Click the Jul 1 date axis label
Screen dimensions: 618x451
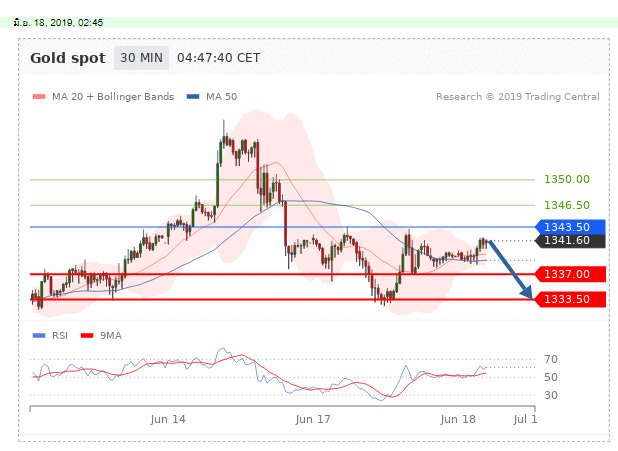(x=525, y=419)
